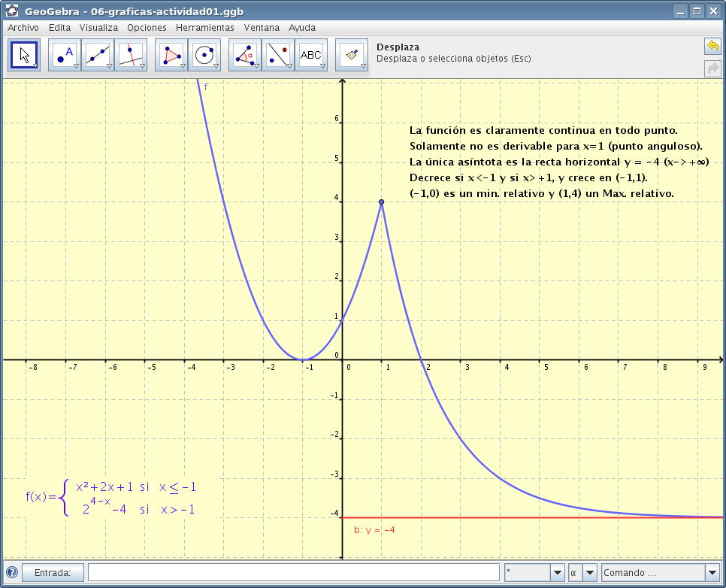Open the Herramientas menu
The image size is (726, 588).
[205, 27]
